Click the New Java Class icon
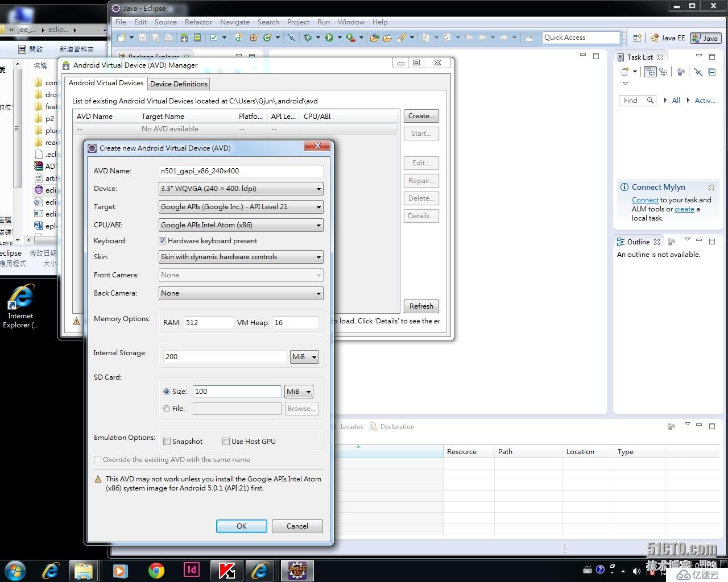Viewport: 728px width, 582px height. pyautogui.click(x=267, y=38)
